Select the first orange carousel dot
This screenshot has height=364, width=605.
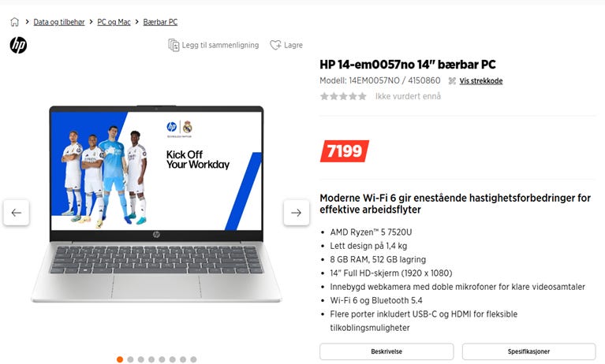(120, 359)
